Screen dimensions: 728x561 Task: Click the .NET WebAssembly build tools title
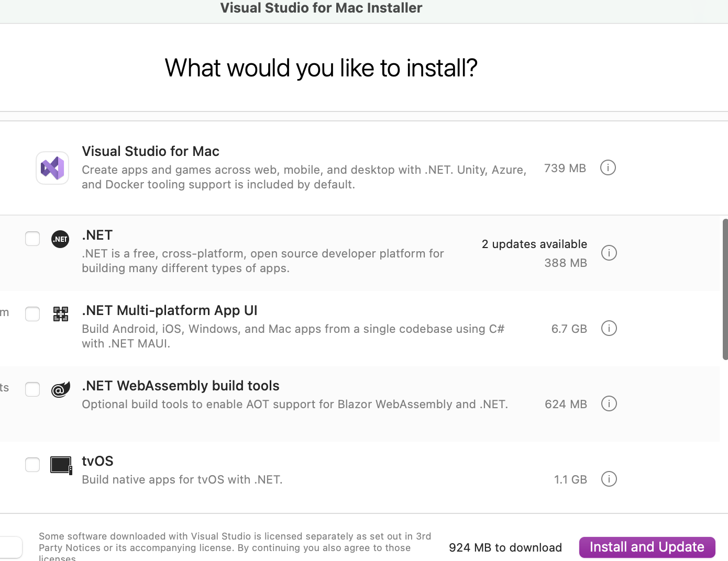[x=181, y=386]
